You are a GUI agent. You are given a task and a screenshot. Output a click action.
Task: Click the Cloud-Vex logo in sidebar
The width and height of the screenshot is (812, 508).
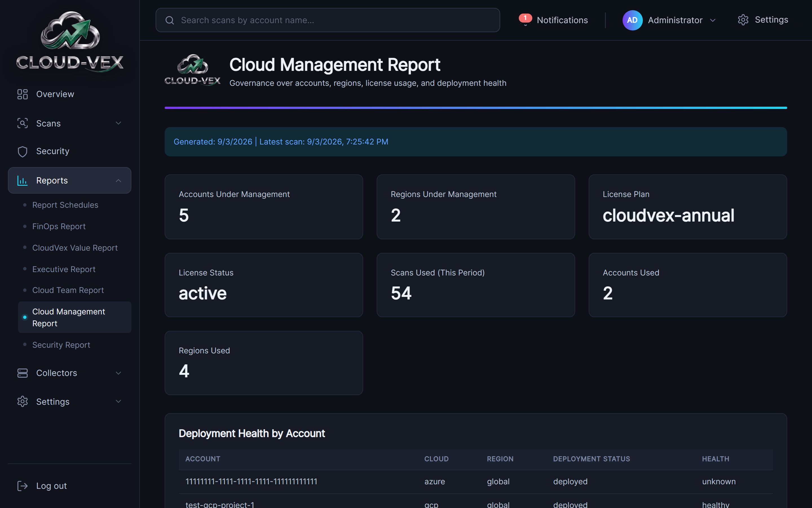pos(70,41)
